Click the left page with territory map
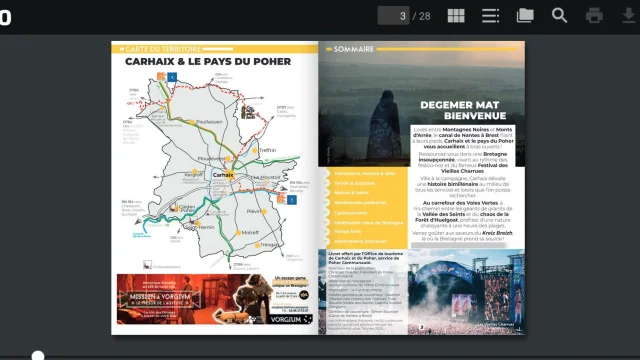640x360 pixels. click(215, 188)
